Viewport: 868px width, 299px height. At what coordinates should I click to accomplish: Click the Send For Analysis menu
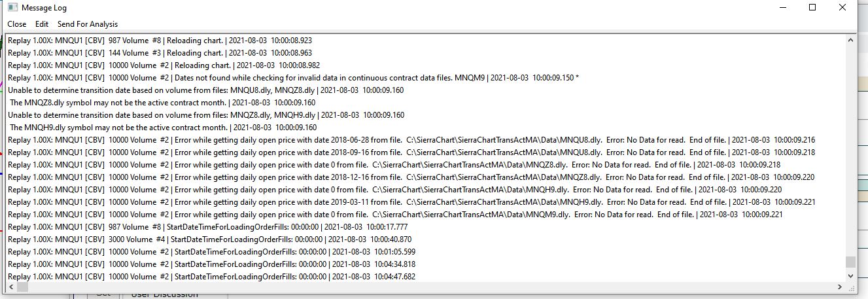(88, 24)
